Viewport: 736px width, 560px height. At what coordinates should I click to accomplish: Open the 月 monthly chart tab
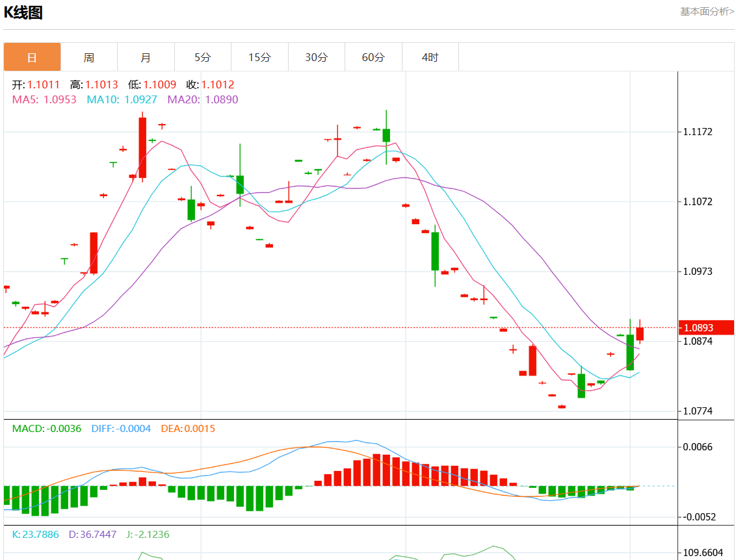pyautogui.click(x=146, y=57)
